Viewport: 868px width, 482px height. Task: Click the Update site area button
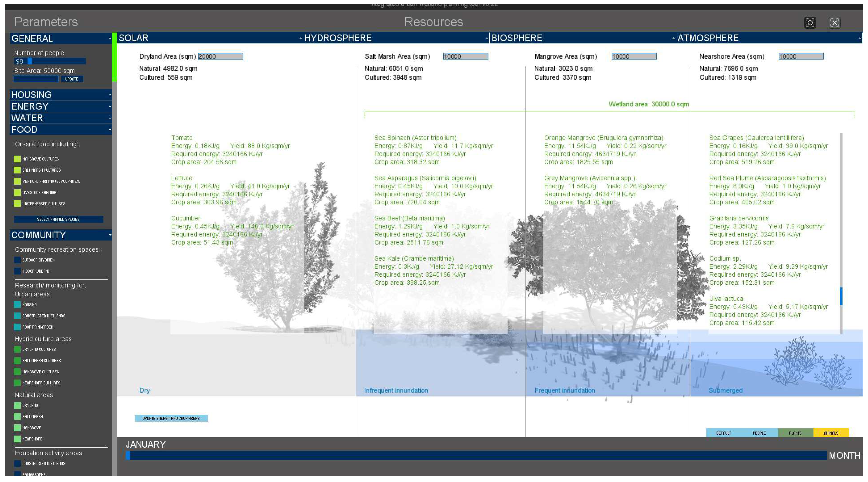pyautogui.click(x=72, y=79)
